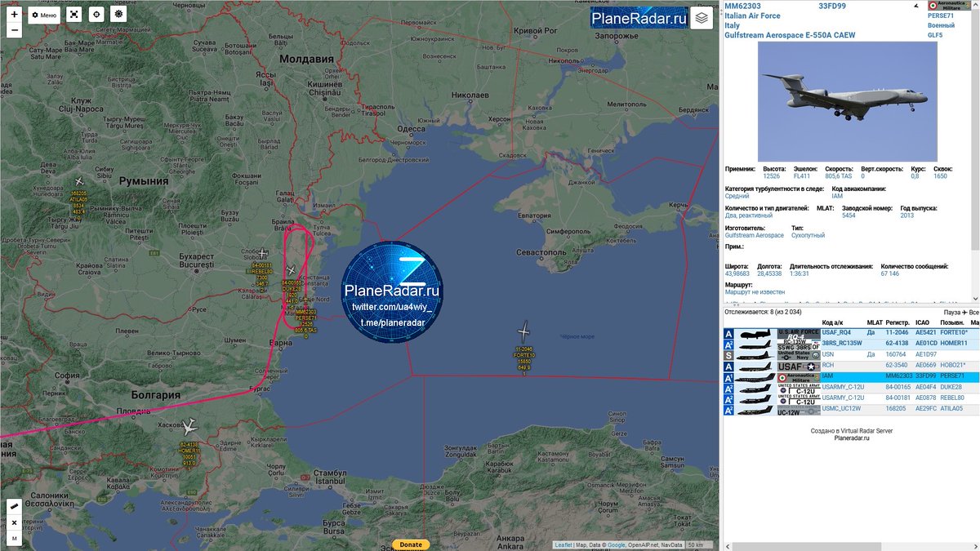Sort list by Позывн. column header
The width and height of the screenshot is (980, 551).
[952, 322]
